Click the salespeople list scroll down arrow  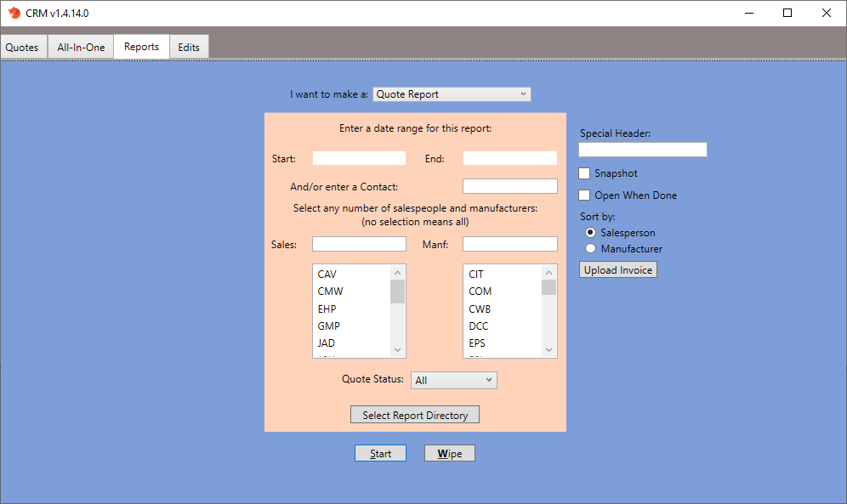click(398, 349)
